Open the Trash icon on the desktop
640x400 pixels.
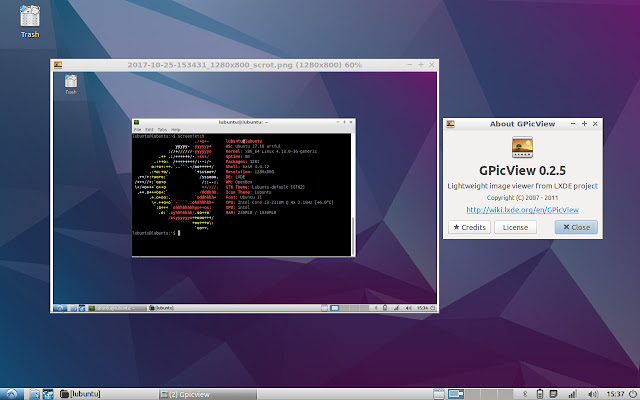pyautogui.click(x=30, y=21)
